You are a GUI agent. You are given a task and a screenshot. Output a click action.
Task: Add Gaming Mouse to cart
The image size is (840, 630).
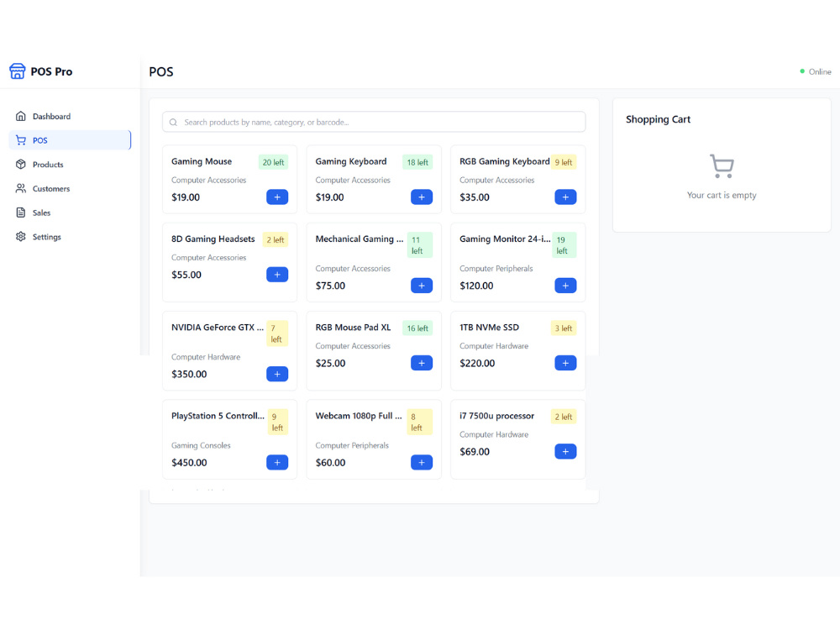[277, 197]
